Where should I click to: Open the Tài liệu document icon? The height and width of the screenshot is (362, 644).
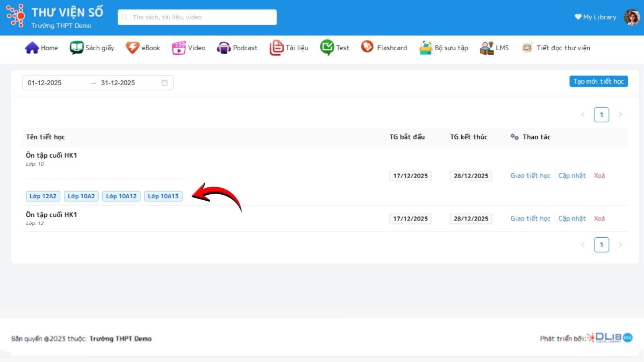pyautogui.click(x=276, y=48)
